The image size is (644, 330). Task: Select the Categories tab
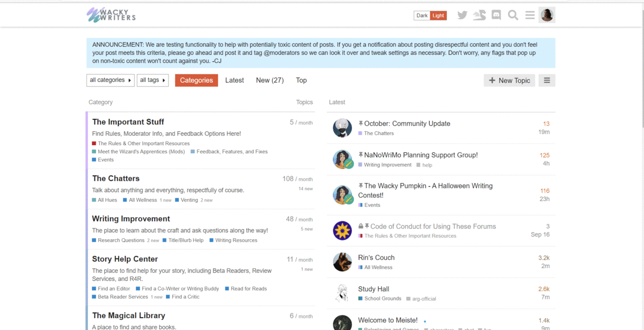196,80
